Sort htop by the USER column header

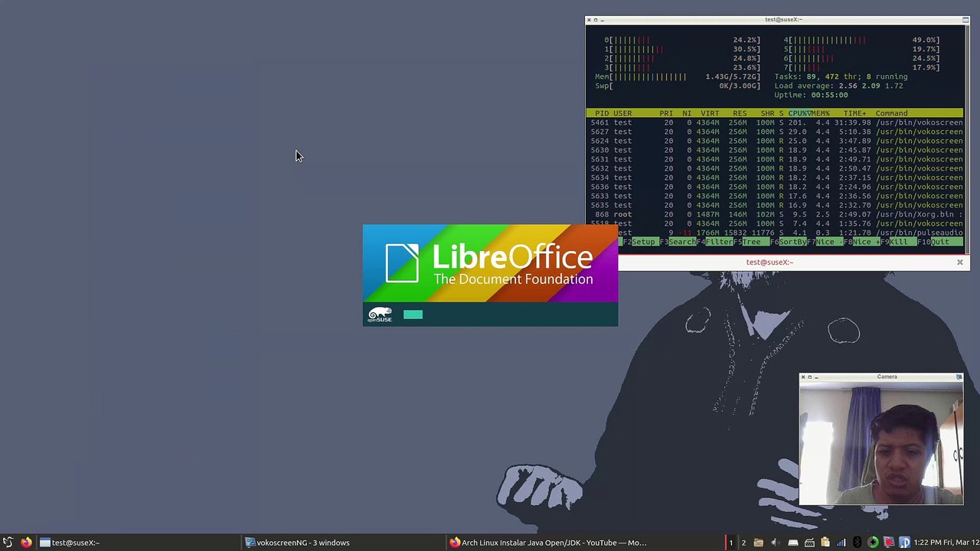click(622, 113)
